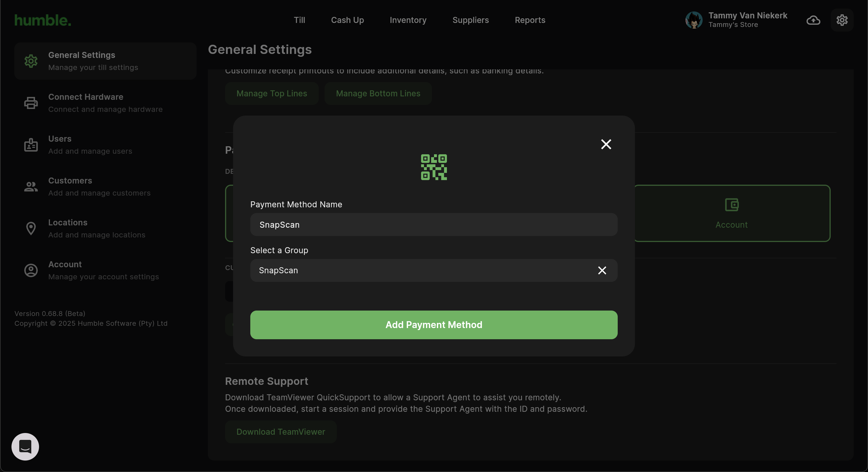Click the Copyright 2025 Humble Software text
The width and height of the screenshot is (868, 472).
click(x=91, y=323)
